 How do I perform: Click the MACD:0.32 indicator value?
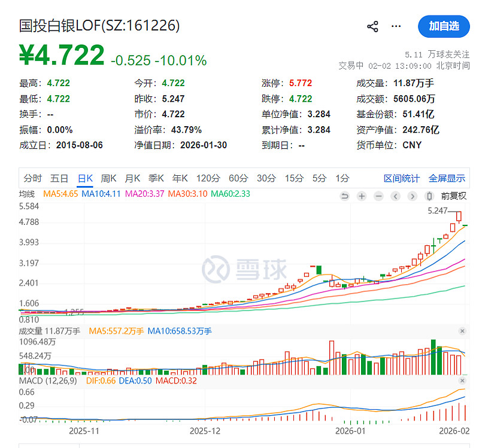(176, 381)
